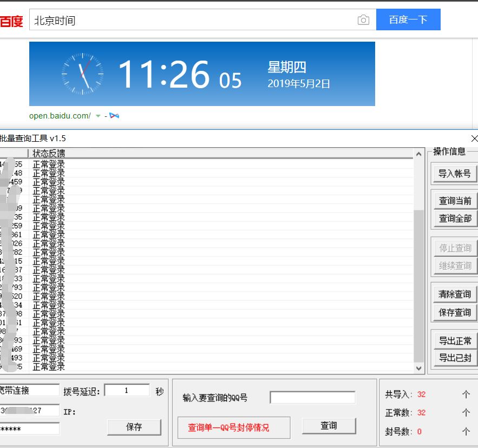Click the Baidu logo
The width and height of the screenshot is (478, 448).
tap(11, 21)
